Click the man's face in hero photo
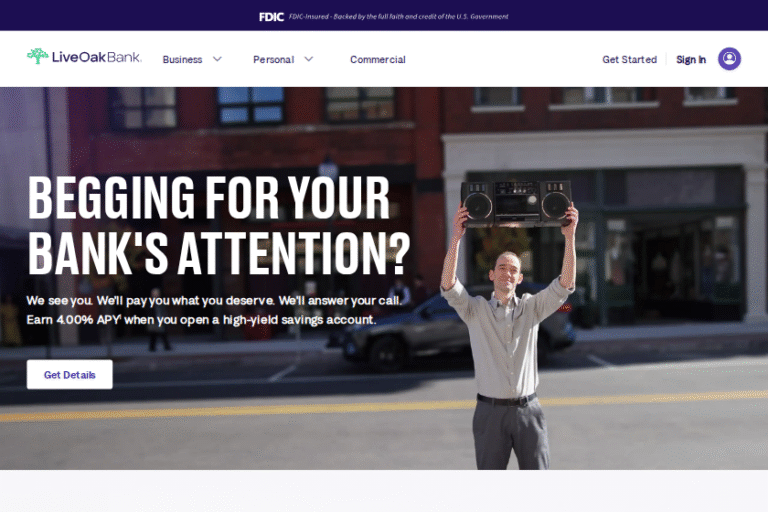 pyautogui.click(x=508, y=272)
